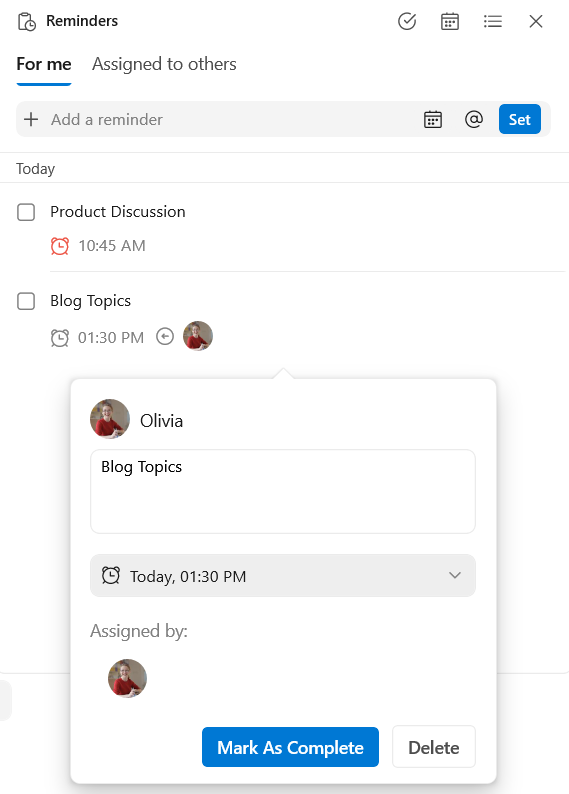
Task: Click the Blog Topics text box in popup
Action: pos(283,491)
